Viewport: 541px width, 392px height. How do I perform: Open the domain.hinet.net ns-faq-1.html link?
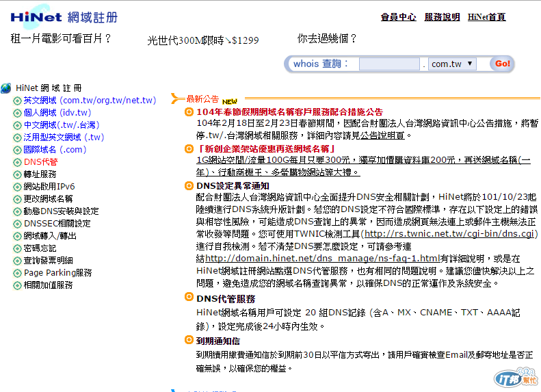point(322,259)
